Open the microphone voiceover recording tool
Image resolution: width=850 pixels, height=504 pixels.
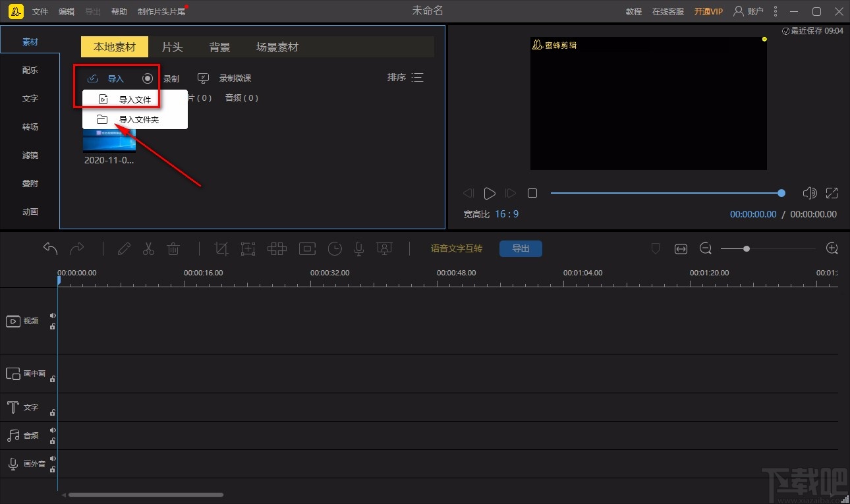(358, 248)
